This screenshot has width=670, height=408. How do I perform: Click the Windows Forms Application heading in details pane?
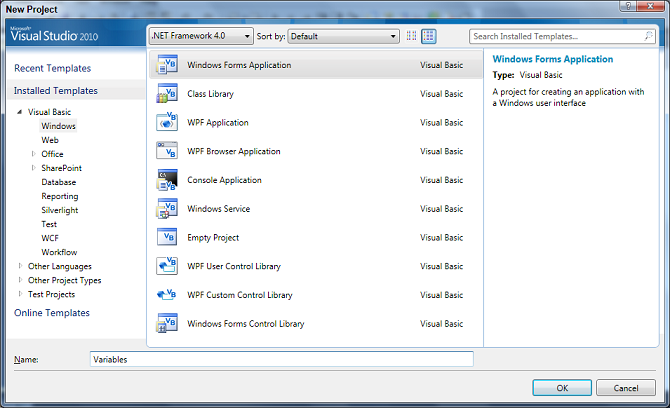pyautogui.click(x=553, y=59)
